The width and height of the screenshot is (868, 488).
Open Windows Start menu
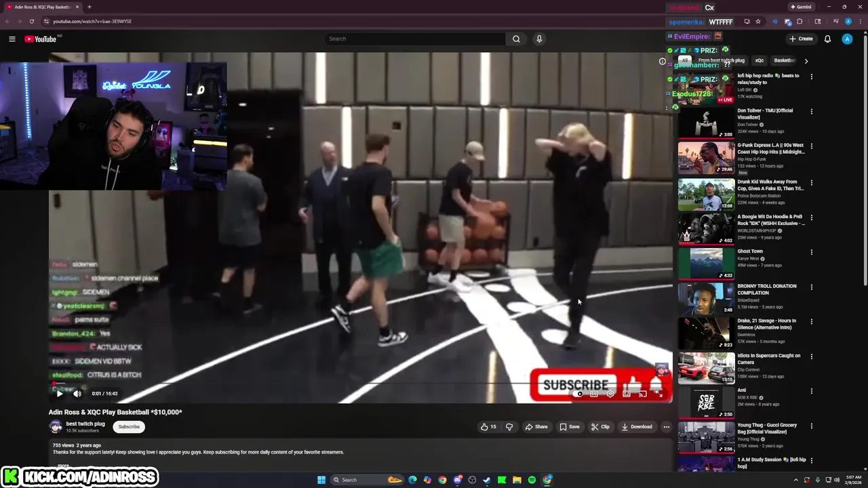click(x=321, y=480)
